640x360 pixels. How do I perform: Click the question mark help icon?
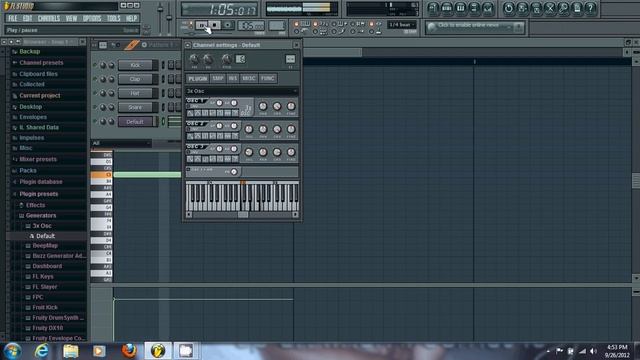tap(590, 8)
